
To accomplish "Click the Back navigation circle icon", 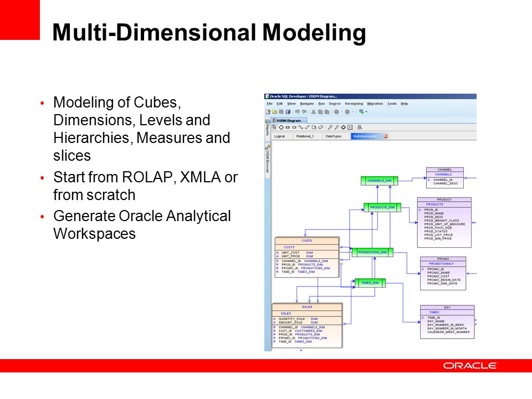I will coord(336,111).
